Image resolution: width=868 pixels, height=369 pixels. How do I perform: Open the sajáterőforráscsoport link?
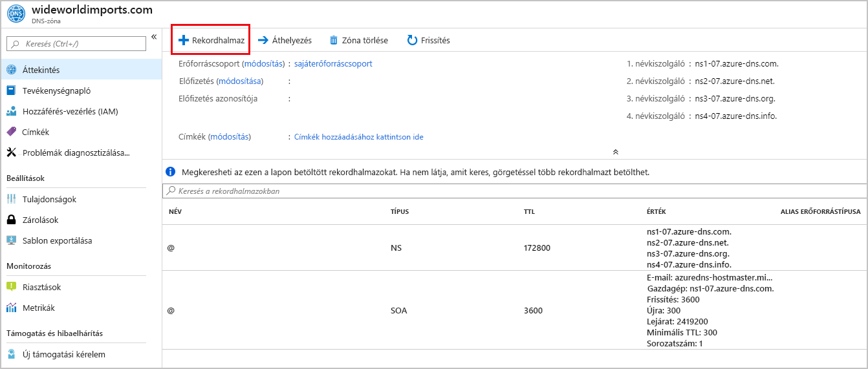[x=333, y=64]
